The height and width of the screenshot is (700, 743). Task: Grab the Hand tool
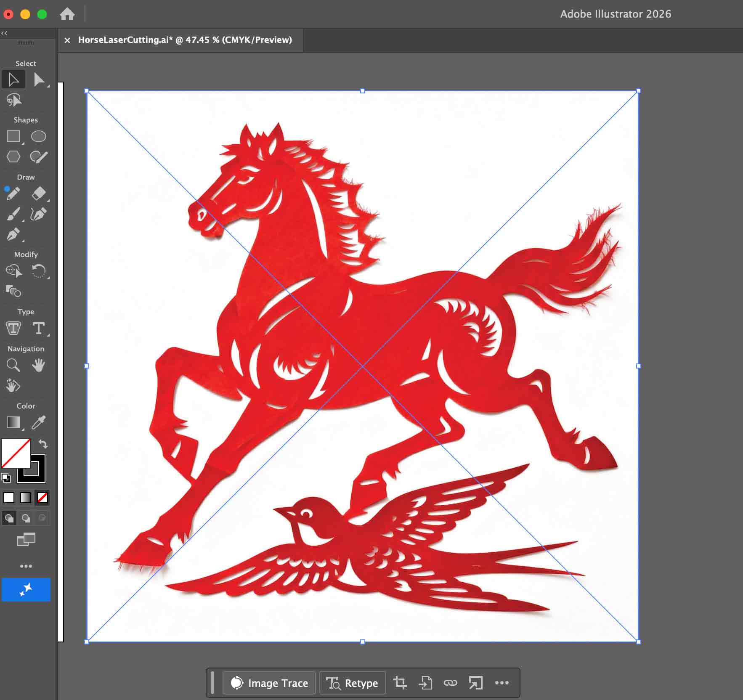tap(39, 365)
